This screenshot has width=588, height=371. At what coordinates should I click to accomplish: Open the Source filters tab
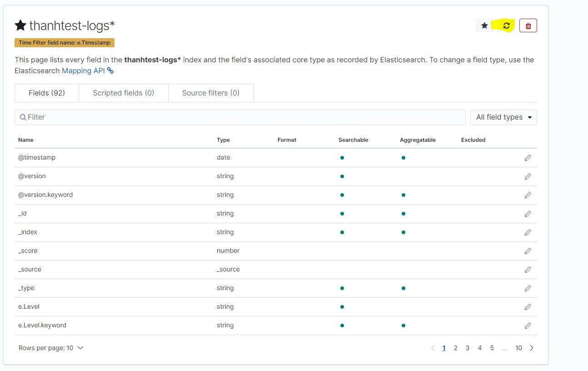point(211,93)
